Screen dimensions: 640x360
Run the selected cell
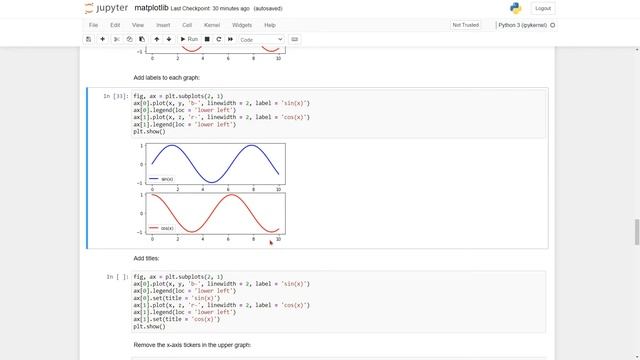point(189,39)
